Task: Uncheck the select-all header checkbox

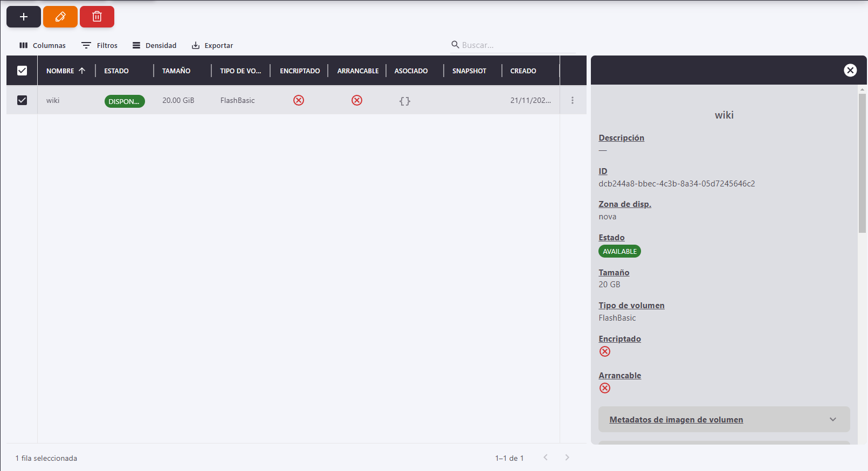Action: click(22, 71)
